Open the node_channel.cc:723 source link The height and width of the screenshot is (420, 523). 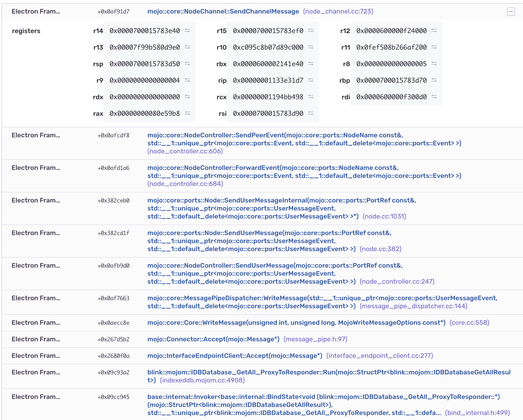coord(338,12)
